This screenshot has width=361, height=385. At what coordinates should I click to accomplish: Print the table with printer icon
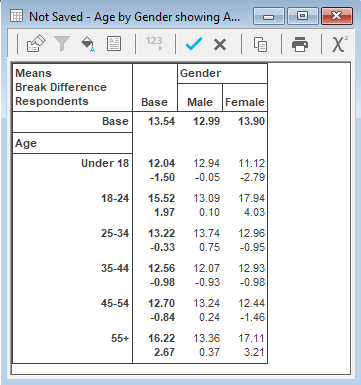(300, 44)
